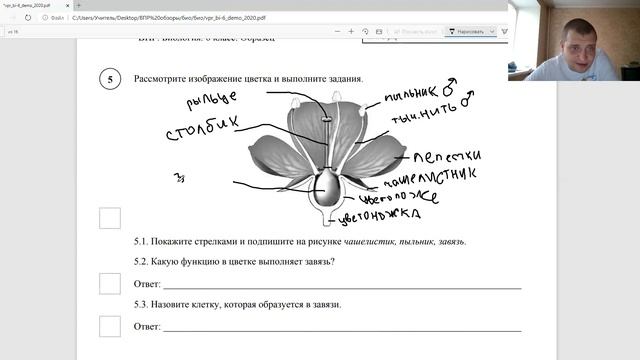Click the 'Прочесть вслух' read aloud button

click(415, 31)
